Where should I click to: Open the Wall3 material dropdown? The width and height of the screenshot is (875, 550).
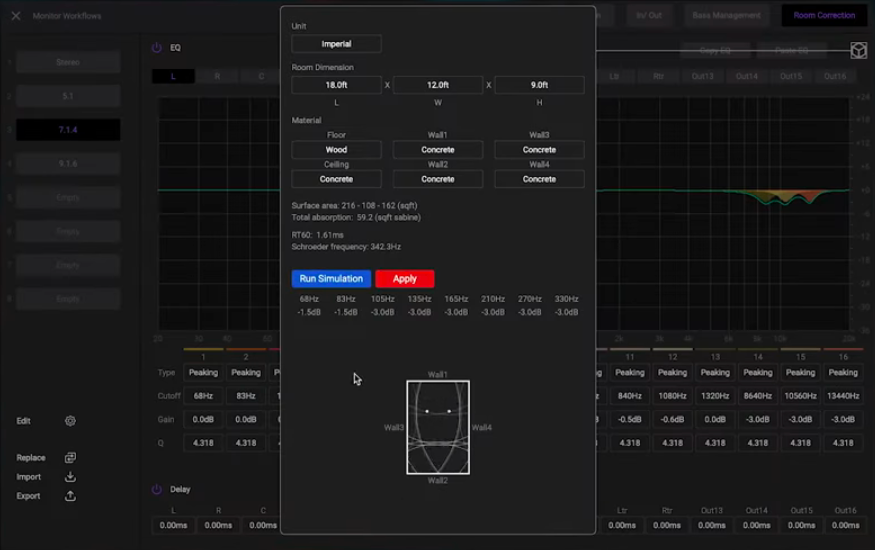click(539, 150)
